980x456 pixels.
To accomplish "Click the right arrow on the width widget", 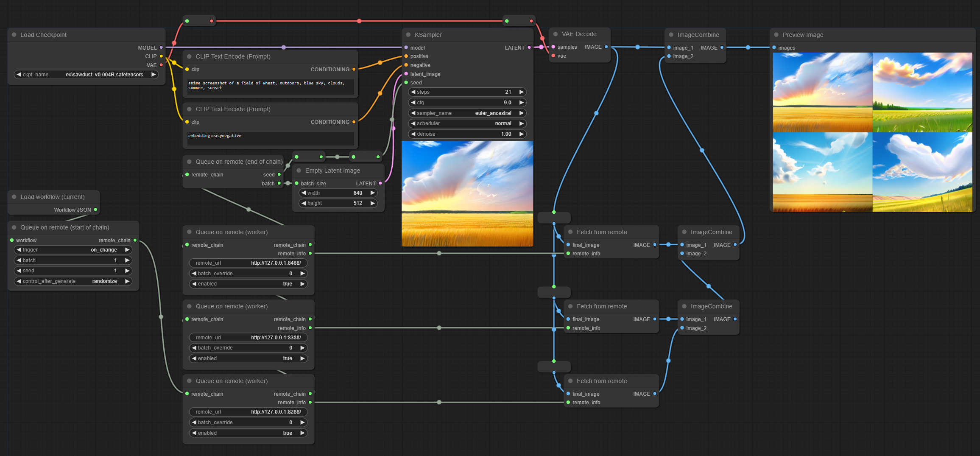I will tap(372, 193).
